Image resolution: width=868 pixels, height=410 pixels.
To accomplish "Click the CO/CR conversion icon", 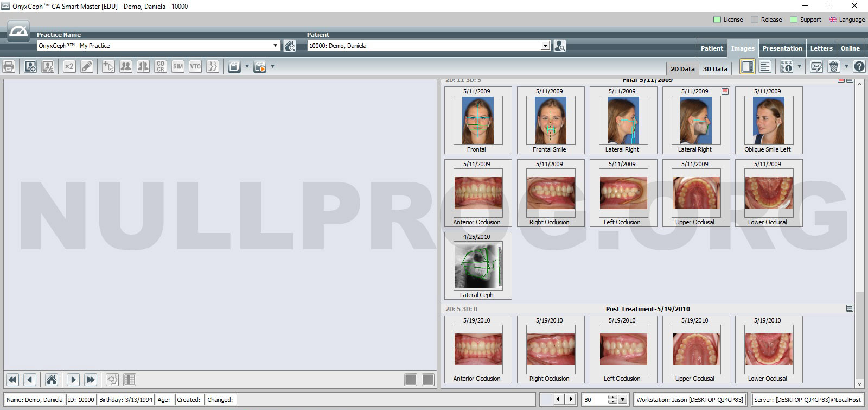I will [161, 66].
